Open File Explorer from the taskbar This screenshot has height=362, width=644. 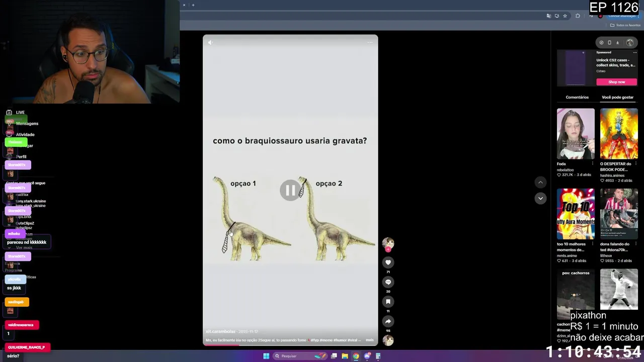pos(345,356)
